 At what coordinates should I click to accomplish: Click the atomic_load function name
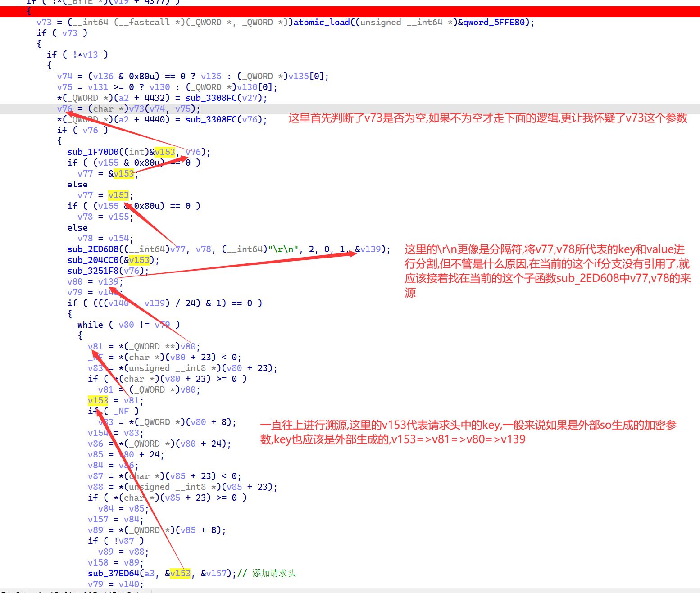pyautogui.click(x=321, y=22)
